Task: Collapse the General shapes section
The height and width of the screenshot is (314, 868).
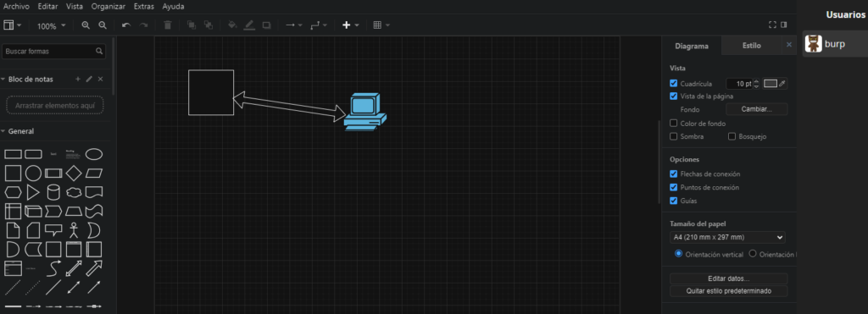Action: point(3,131)
